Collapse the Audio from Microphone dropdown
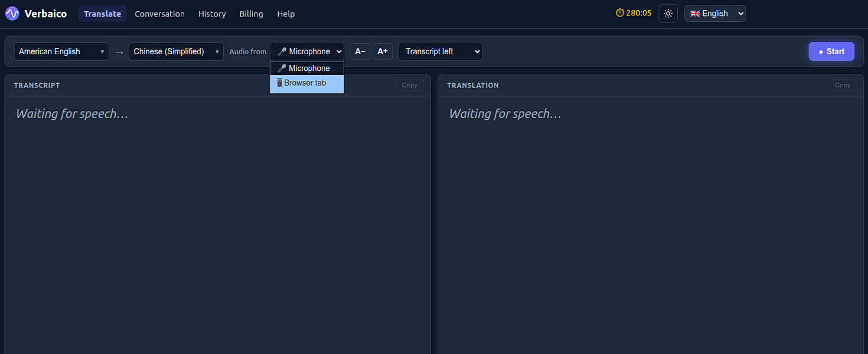The height and width of the screenshot is (354, 868). (x=307, y=51)
